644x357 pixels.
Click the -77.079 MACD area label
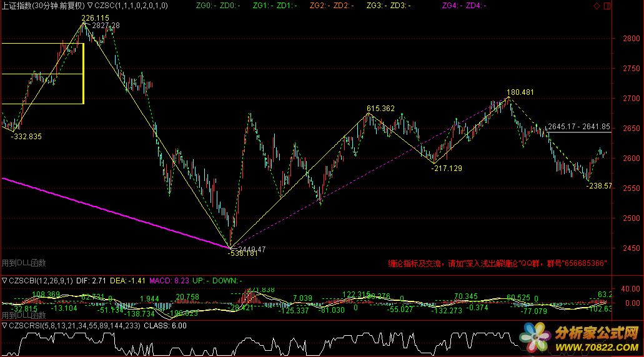click(534, 311)
